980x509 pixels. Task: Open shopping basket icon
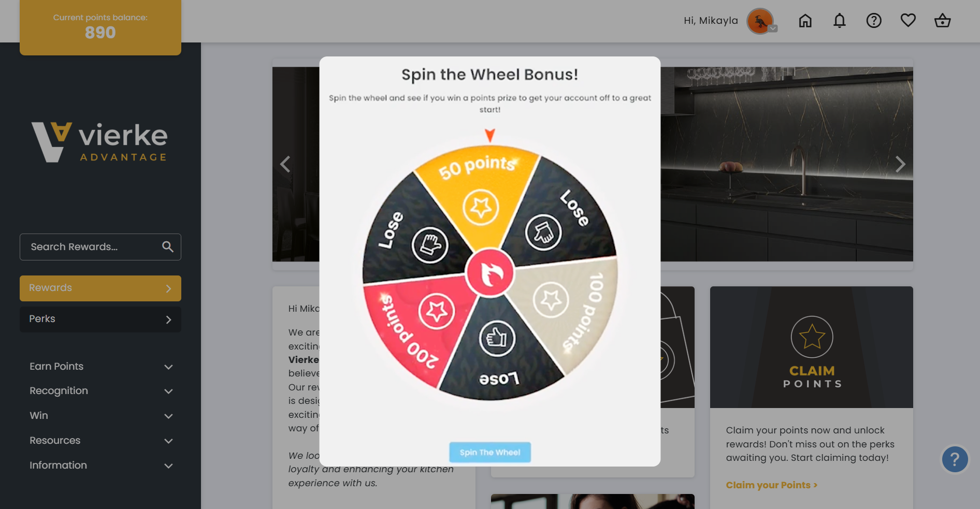[942, 21]
